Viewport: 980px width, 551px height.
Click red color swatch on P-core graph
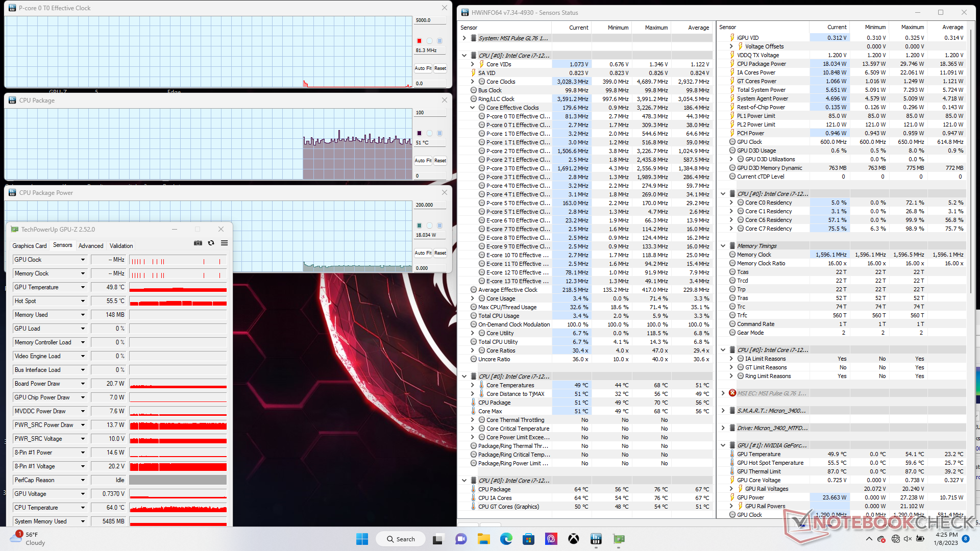419,41
